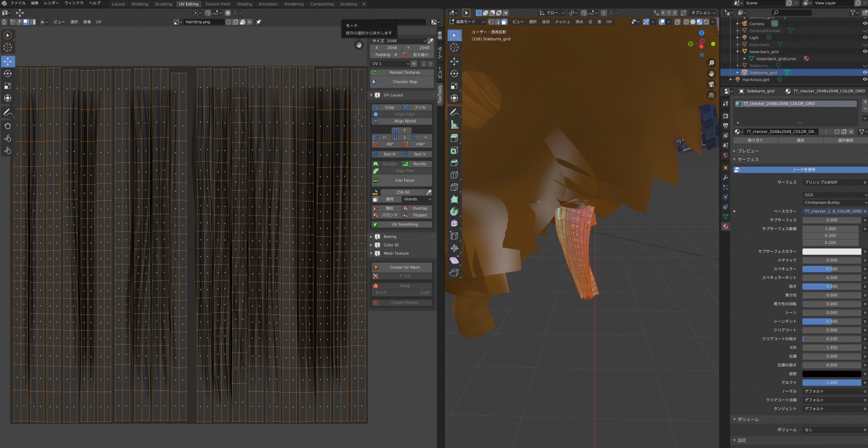The height and width of the screenshot is (448, 868).
Task: Select the Bevel tool in viewport toolbar
Action: (x=455, y=163)
